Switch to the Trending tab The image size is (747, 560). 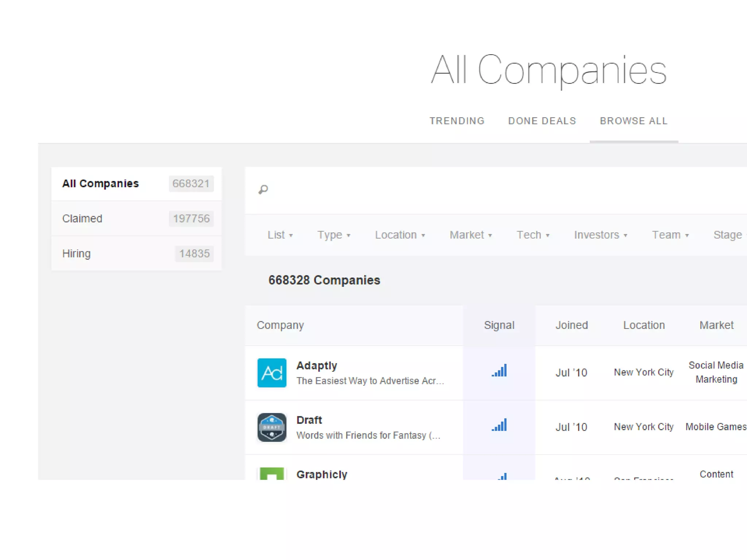click(457, 121)
